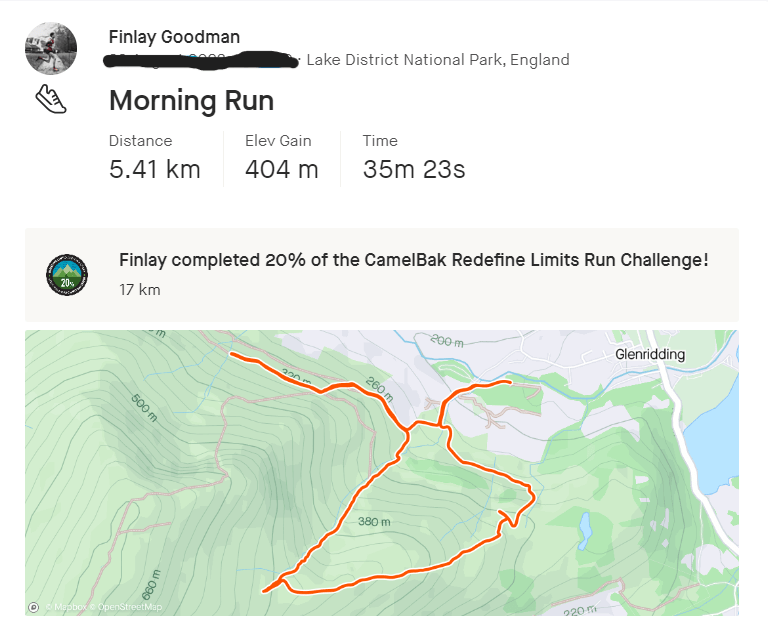Click the OpenStreetMap attribution link
This screenshot has height=627, width=768.
click(126, 607)
